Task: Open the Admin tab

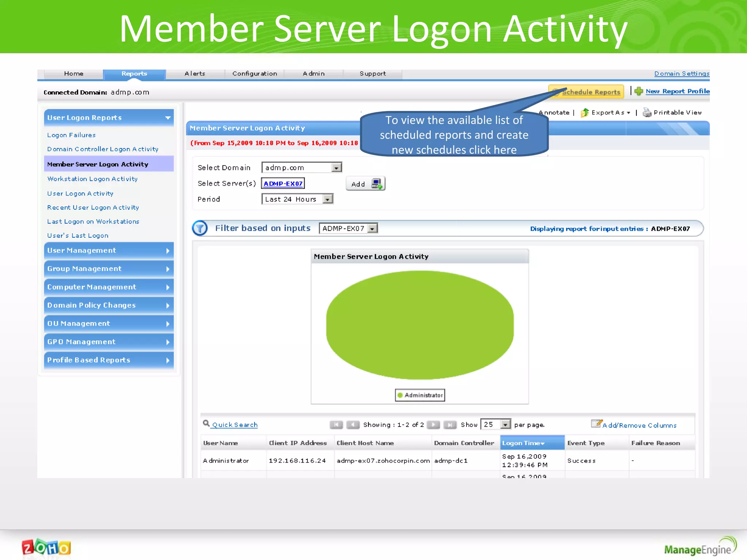Action: click(x=314, y=74)
